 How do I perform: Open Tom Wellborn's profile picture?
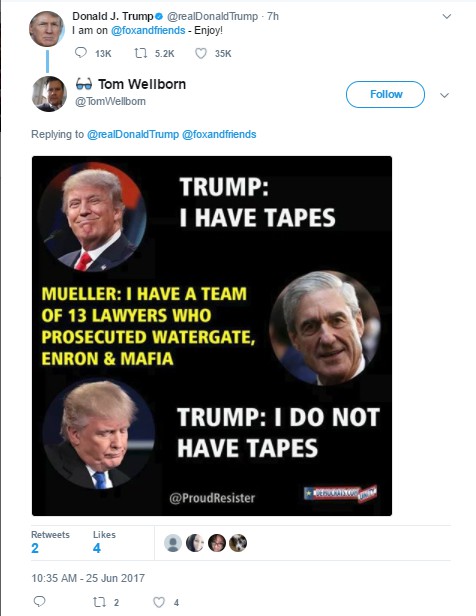[x=49, y=94]
